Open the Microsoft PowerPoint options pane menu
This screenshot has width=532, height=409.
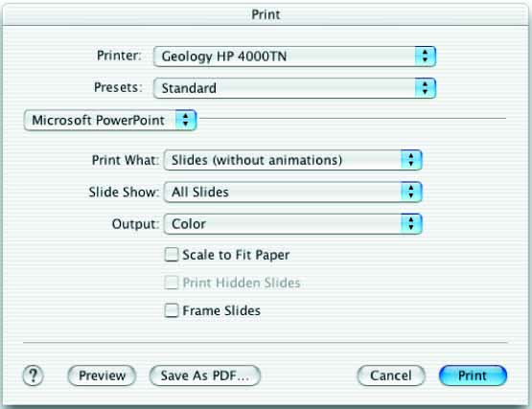coord(110,120)
